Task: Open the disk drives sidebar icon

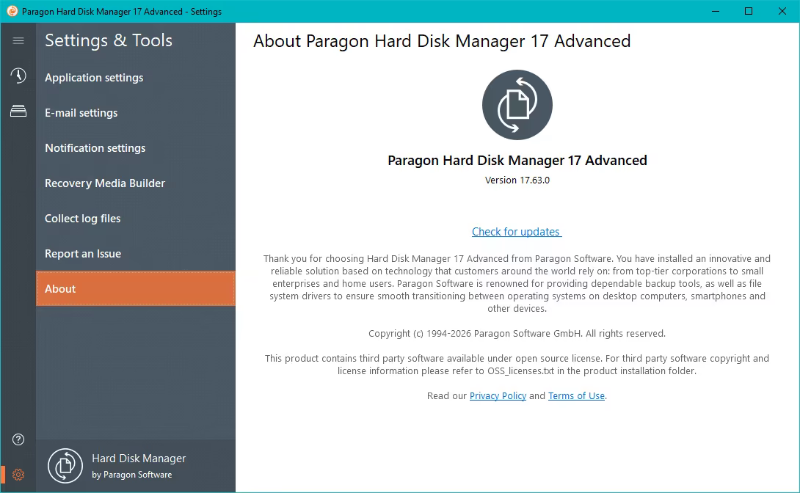Action: 18,111
